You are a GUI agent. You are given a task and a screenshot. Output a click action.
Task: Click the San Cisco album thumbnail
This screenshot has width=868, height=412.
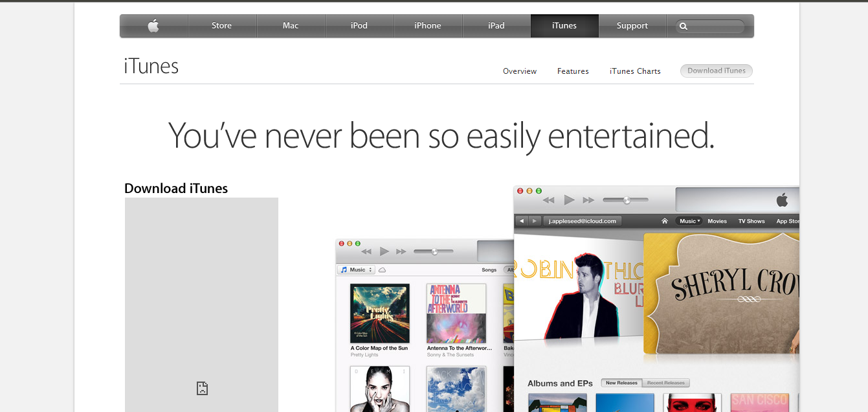tap(761, 402)
